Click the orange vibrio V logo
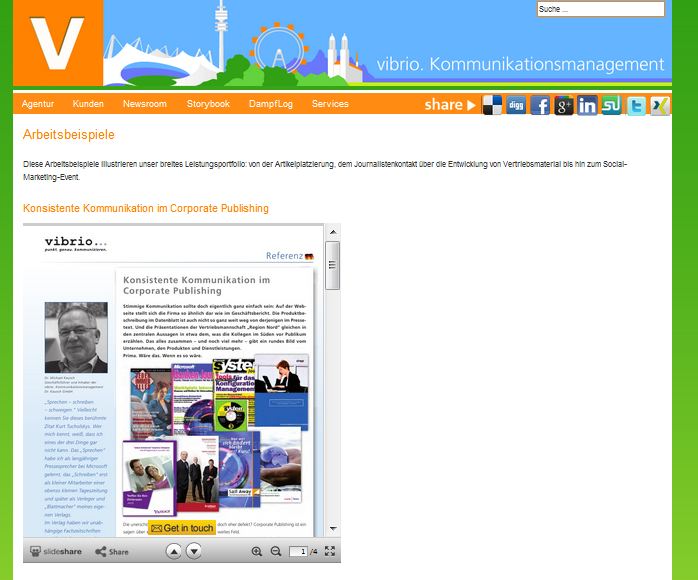 [58, 43]
